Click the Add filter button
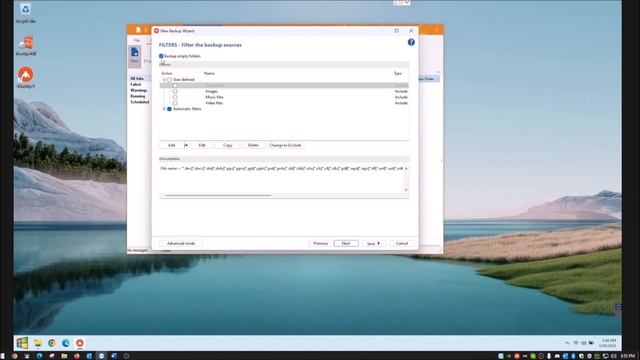640x360 pixels. pyautogui.click(x=171, y=145)
